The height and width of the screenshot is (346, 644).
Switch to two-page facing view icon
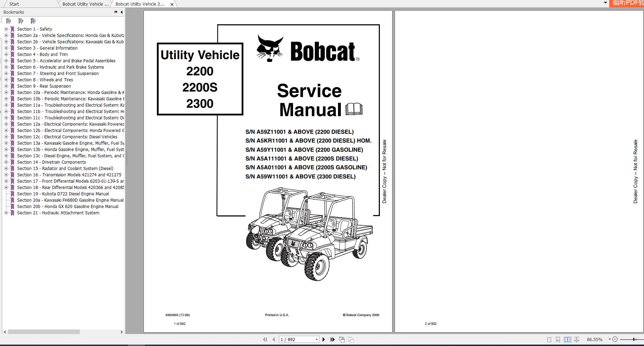pos(568,339)
